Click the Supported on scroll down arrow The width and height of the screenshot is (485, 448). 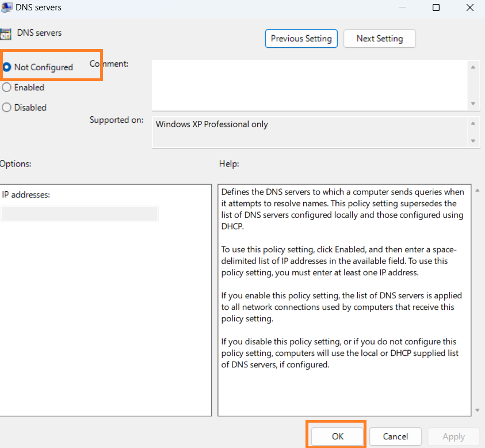(473, 141)
